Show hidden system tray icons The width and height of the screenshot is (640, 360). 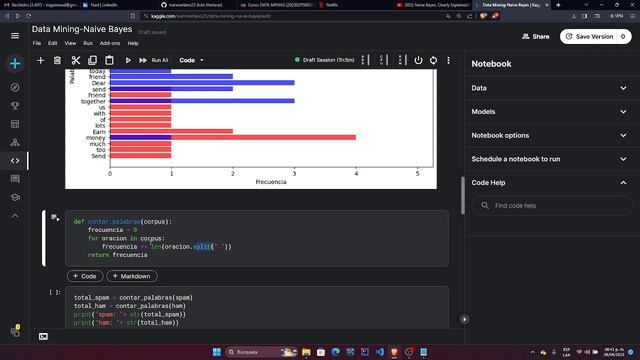pyautogui.click(x=532, y=352)
